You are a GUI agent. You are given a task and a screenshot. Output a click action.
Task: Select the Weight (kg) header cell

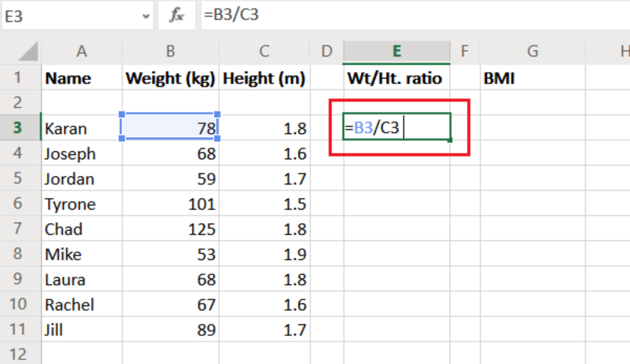coord(171,78)
